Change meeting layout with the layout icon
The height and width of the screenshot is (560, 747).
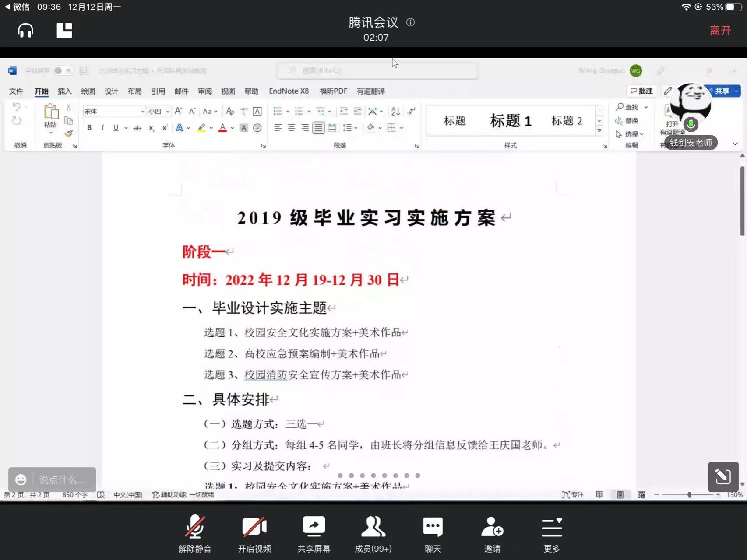[x=64, y=31]
